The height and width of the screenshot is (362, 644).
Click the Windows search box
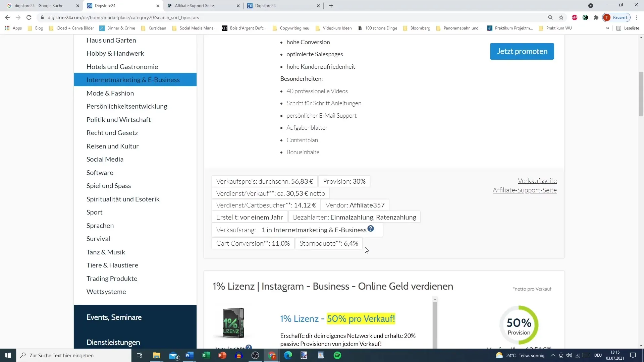pos(74,355)
